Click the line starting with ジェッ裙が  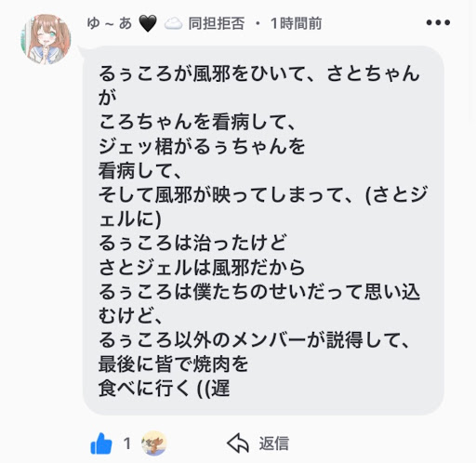coord(202,146)
